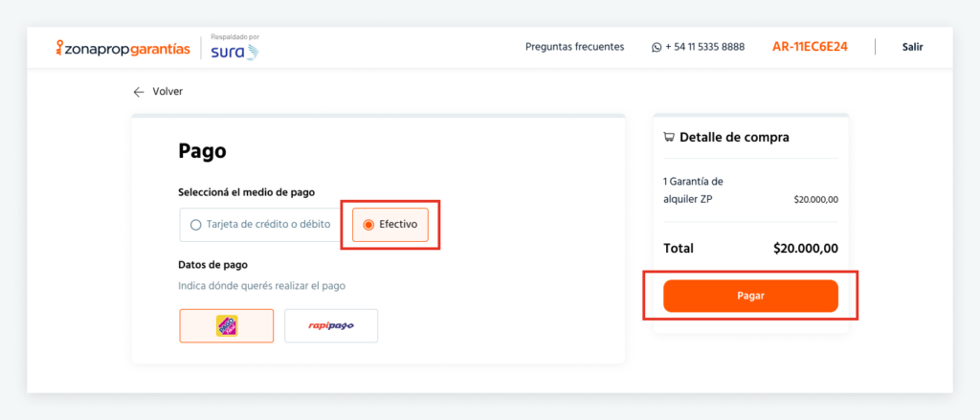This screenshot has width=980, height=420.
Task: Click the WhatsApp icon by phone number
Action: point(657,47)
